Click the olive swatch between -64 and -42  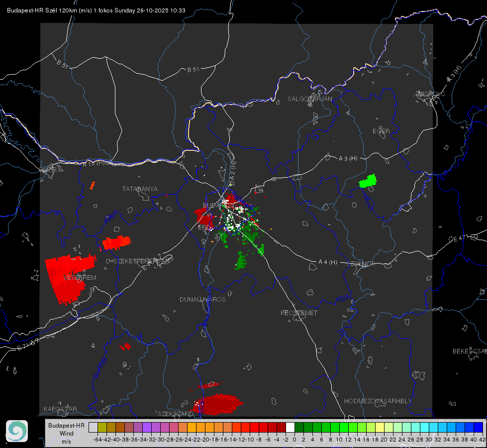(x=102, y=427)
